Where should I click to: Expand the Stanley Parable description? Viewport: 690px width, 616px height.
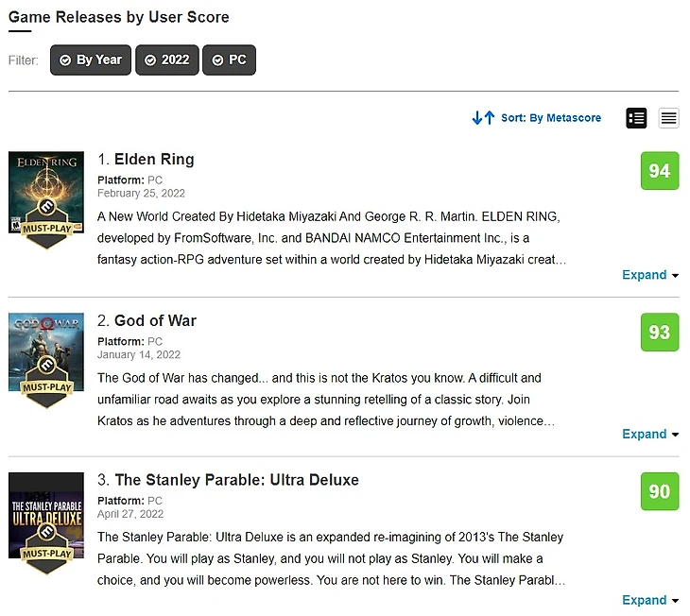650,600
